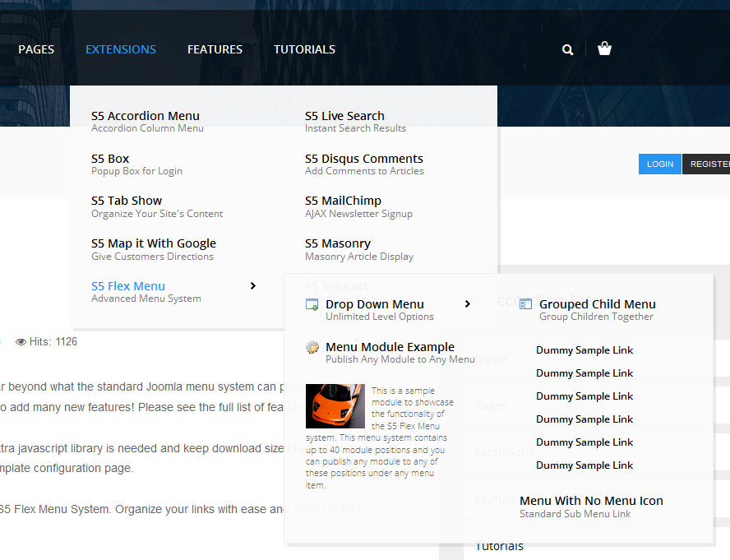Open the TUTORIALS menu

(x=304, y=49)
